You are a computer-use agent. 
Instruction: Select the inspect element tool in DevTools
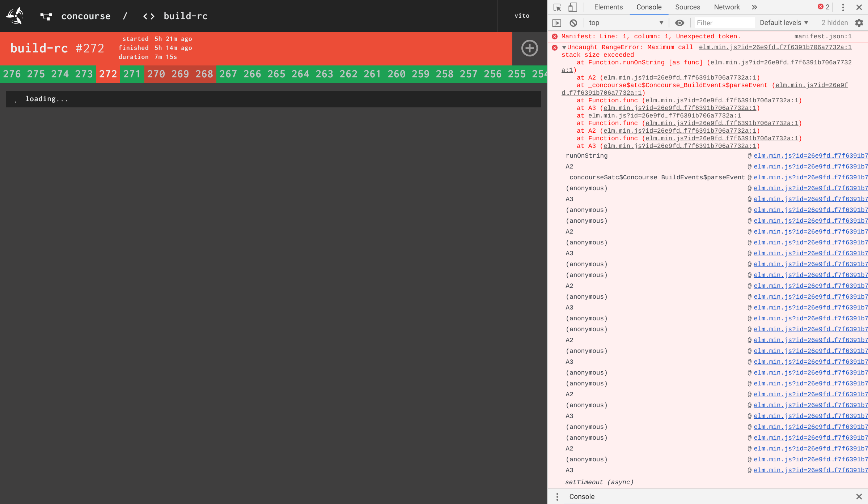click(x=557, y=7)
